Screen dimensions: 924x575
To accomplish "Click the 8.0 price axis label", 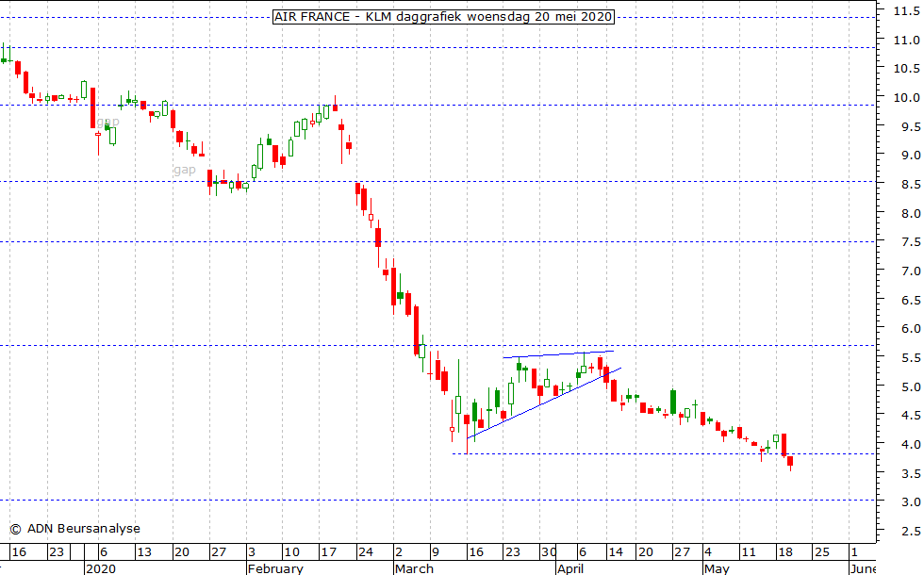I will point(911,213).
